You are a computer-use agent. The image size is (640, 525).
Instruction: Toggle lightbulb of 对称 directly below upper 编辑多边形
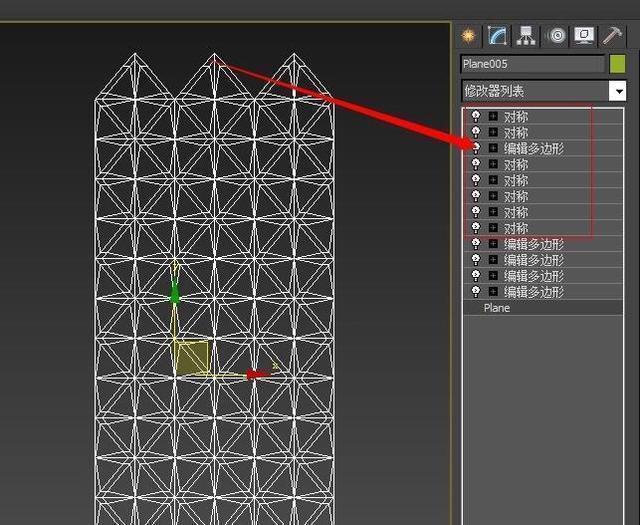pos(476,165)
